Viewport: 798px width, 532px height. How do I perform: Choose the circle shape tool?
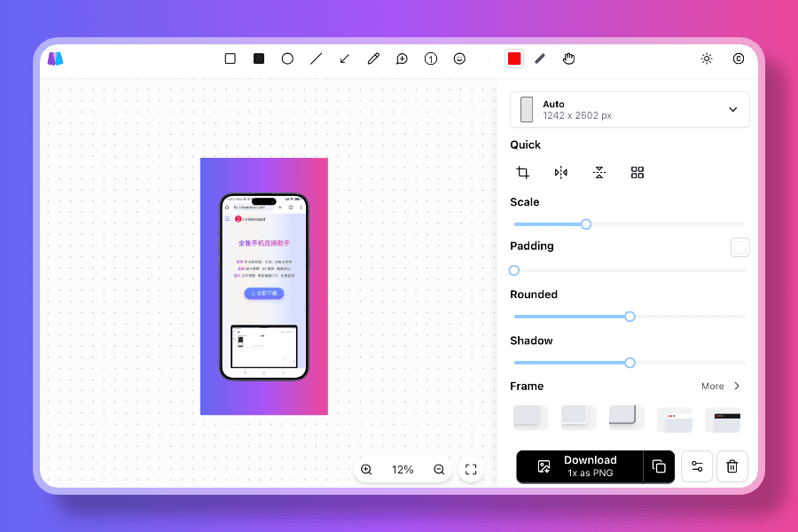tap(287, 59)
